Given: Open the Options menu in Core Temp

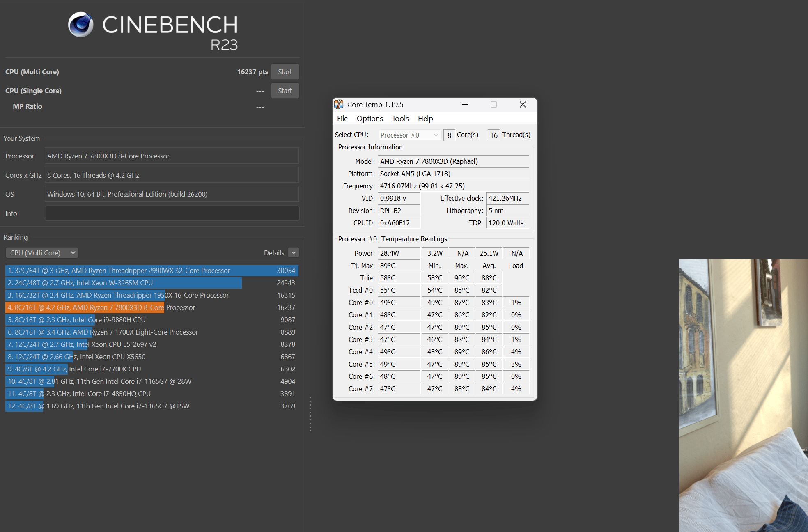Looking at the screenshot, I should click(370, 119).
